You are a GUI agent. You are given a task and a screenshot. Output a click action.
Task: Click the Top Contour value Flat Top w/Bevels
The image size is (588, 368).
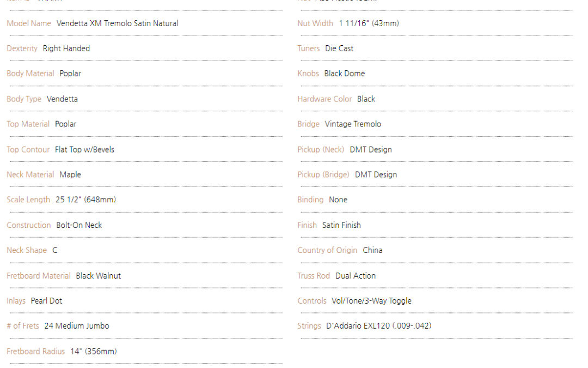84,149
